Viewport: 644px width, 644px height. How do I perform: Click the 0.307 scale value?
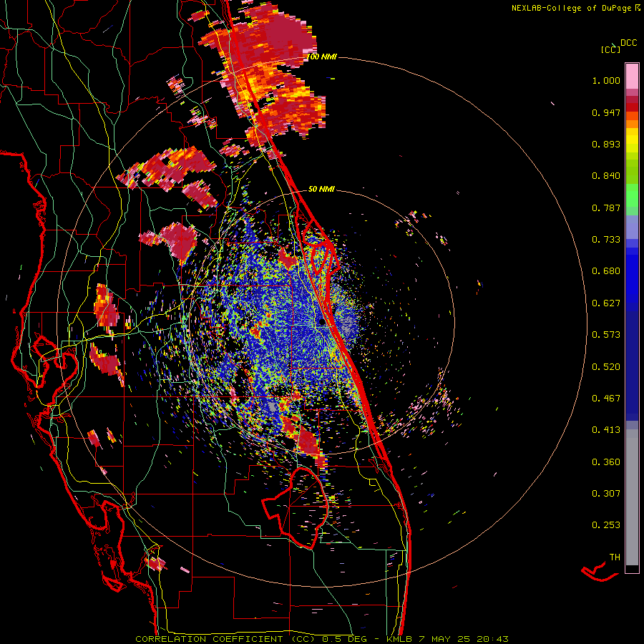pyautogui.click(x=606, y=494)
